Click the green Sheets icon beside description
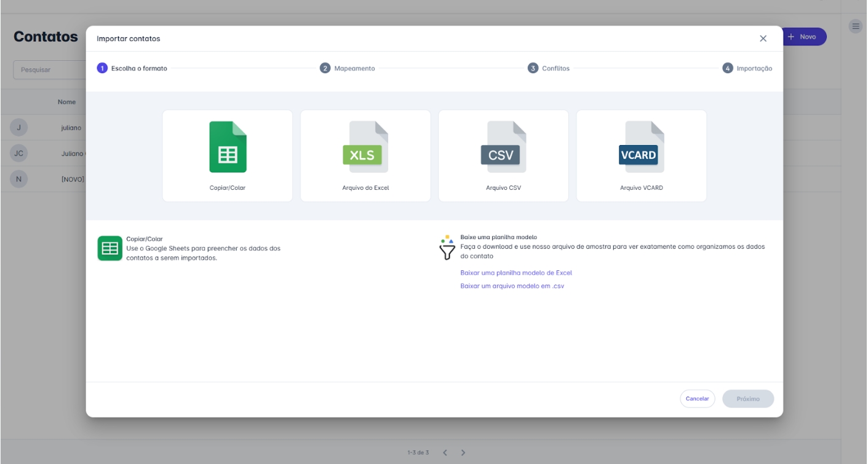 pyautogui.click(x=110, y=248)
